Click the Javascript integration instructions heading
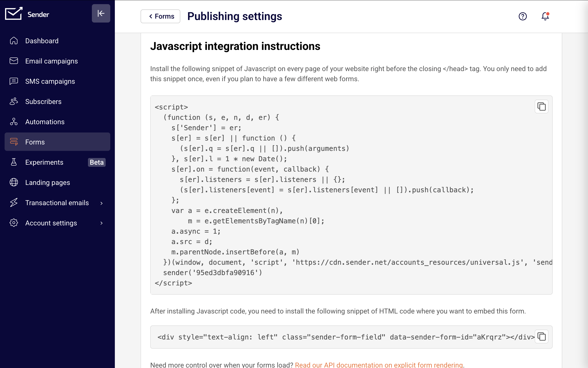Image resolution: width=588 pixels, height=368 pixels. (x=235, y=46)
